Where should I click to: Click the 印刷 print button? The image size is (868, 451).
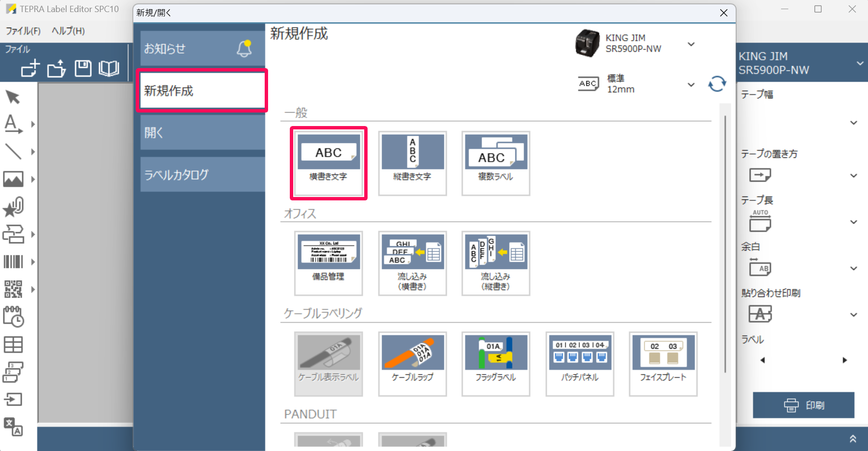[x=803, y=405]
